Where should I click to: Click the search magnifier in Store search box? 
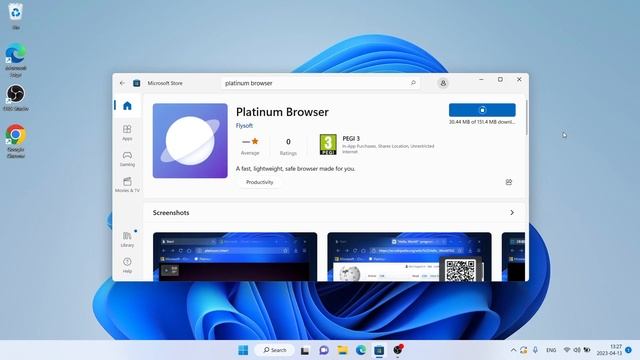[x=413, y=83]
